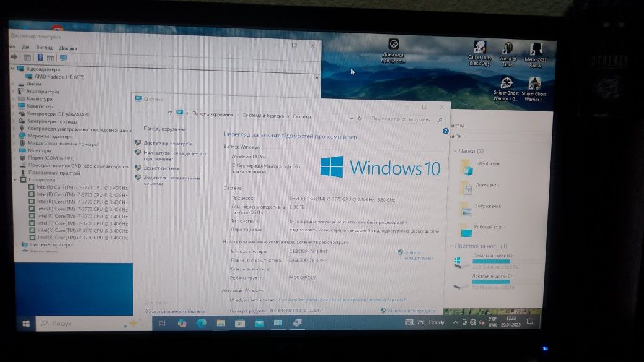Viewport: 644px width, 362px height.
Task: Open the World of Tanks desktop icon
Action: click(508, 54)
